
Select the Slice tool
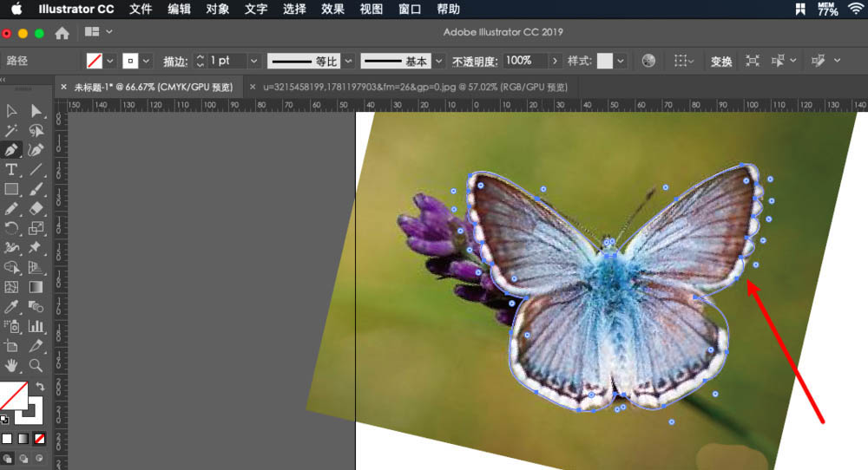tap(36, 346)
